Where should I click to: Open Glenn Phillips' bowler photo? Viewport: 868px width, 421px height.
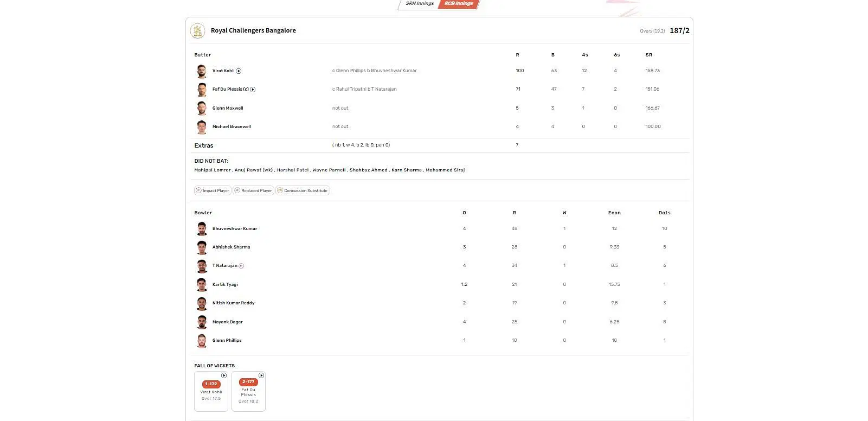point(202,340)
